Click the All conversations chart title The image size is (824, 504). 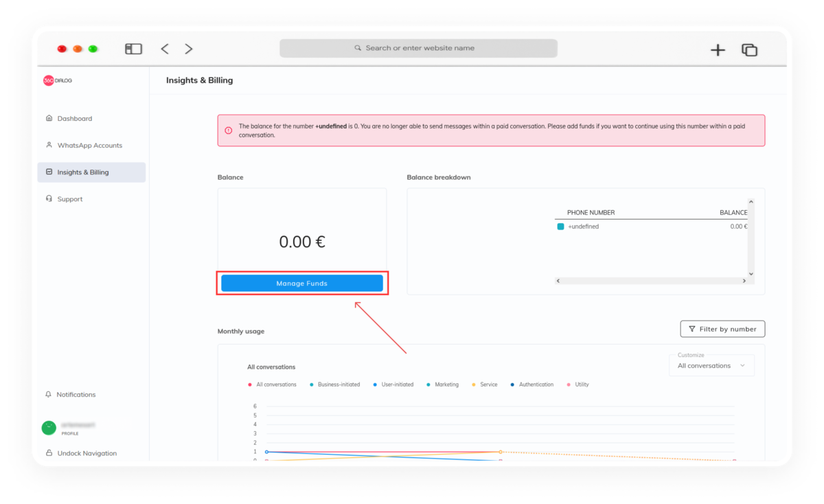click(271, 367)
